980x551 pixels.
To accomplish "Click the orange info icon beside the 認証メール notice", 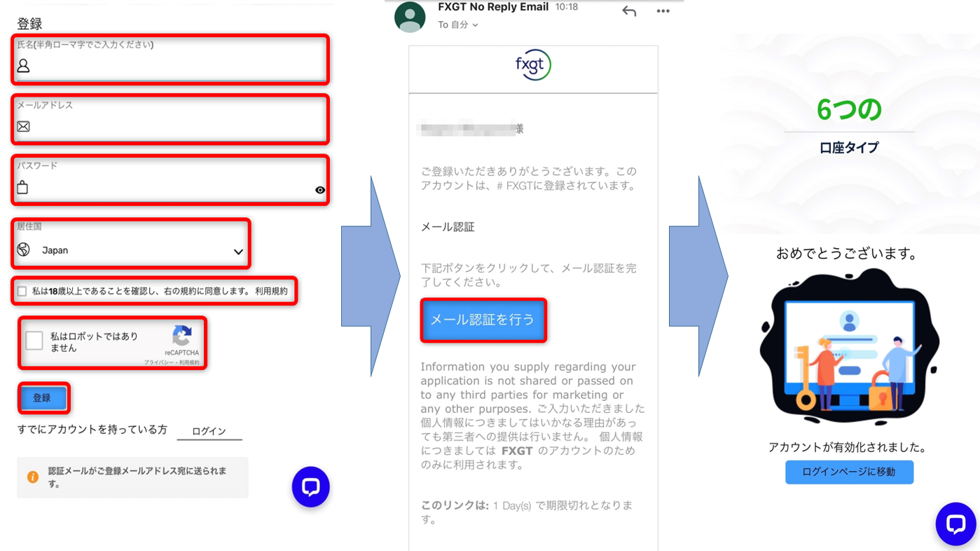I will pyautogui.click(x=33, y=477).
